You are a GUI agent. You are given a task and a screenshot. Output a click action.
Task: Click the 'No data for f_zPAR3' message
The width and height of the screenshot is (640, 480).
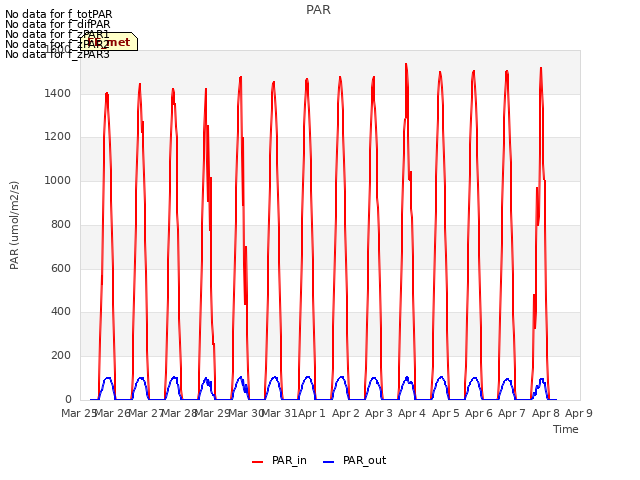pyautogui.click(x=58, y=54)
